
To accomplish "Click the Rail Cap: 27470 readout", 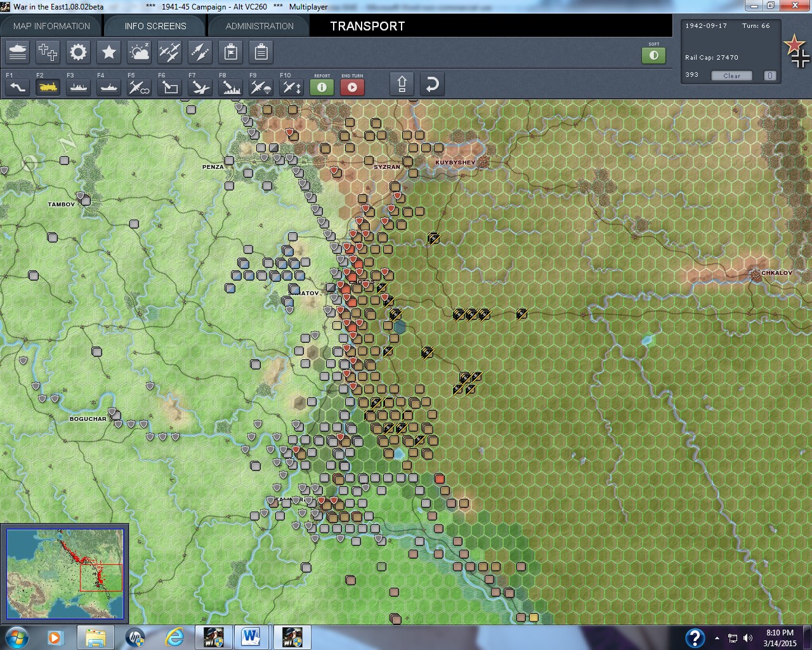I will click(x=712, y=57).
